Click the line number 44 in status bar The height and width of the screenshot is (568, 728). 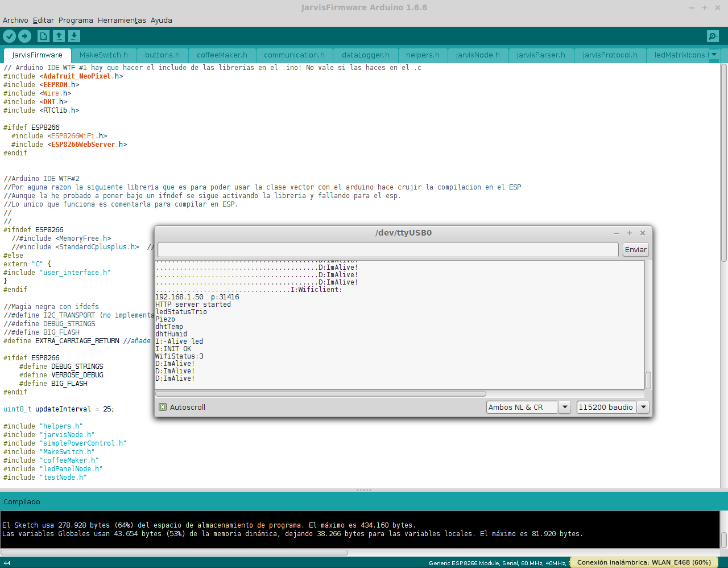click(7, 563)
